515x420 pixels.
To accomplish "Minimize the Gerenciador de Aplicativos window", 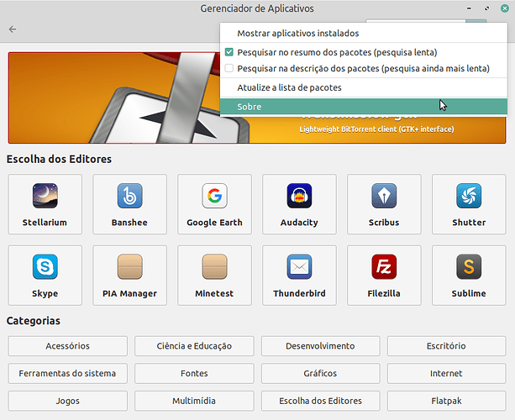I will (469, 8).
